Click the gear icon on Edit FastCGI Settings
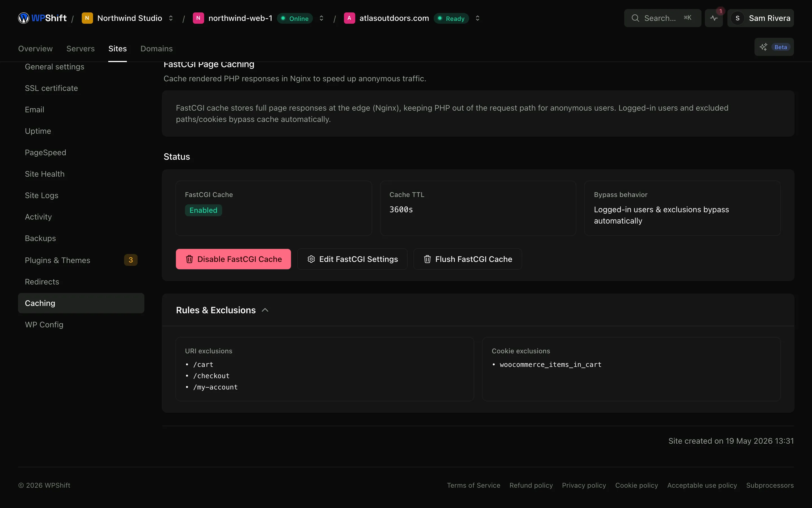The width and height of the screenshot is (812, 508). pos(311,259)
